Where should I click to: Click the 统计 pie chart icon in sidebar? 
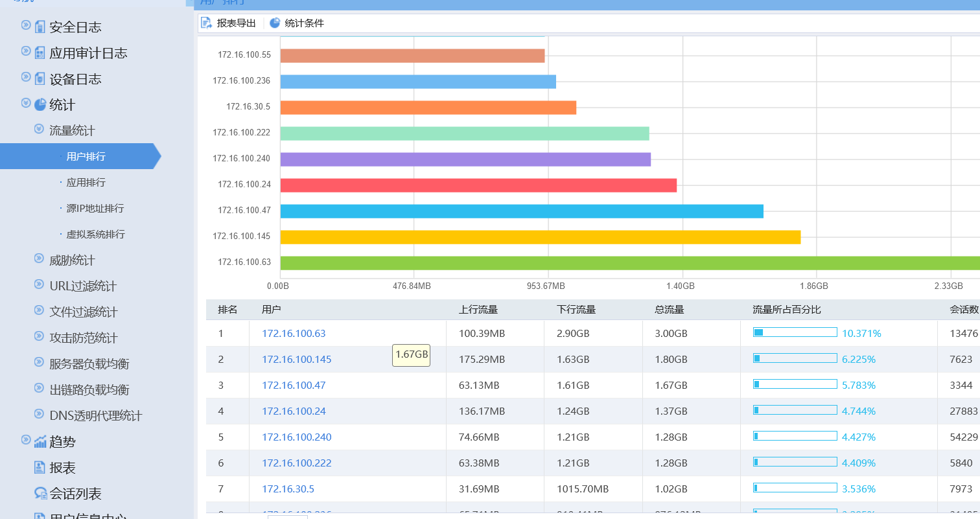point(40,105)
